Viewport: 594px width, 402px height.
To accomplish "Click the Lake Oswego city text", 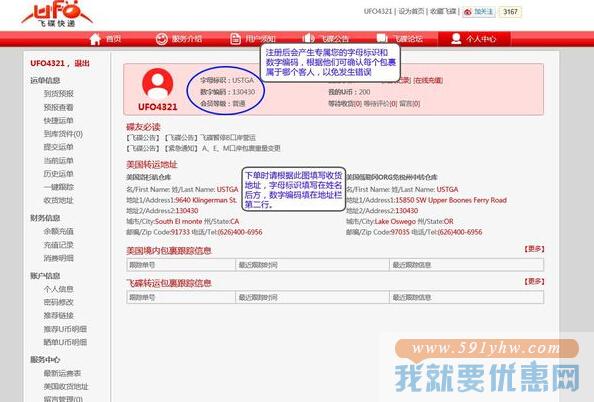I will (x=395, y=221).
